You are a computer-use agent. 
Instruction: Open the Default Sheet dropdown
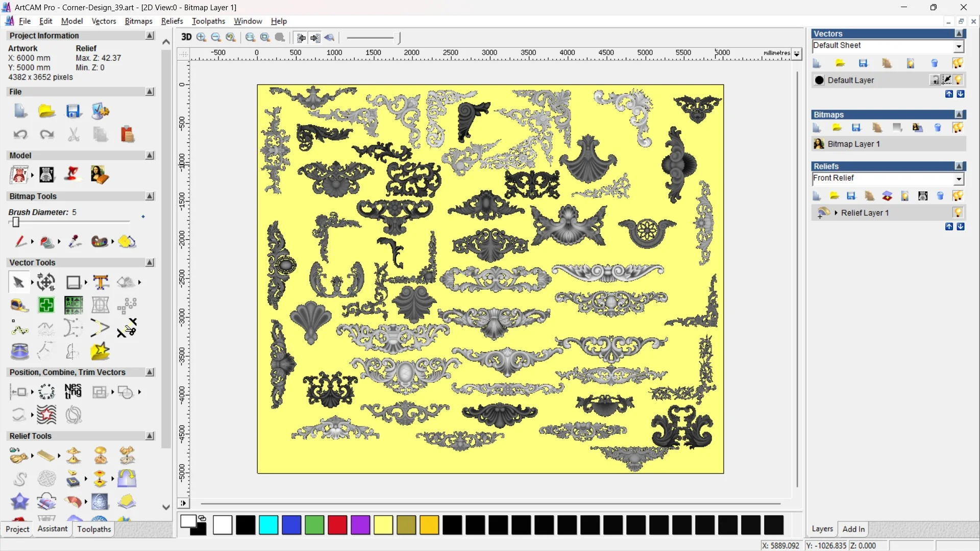point(959,46)
